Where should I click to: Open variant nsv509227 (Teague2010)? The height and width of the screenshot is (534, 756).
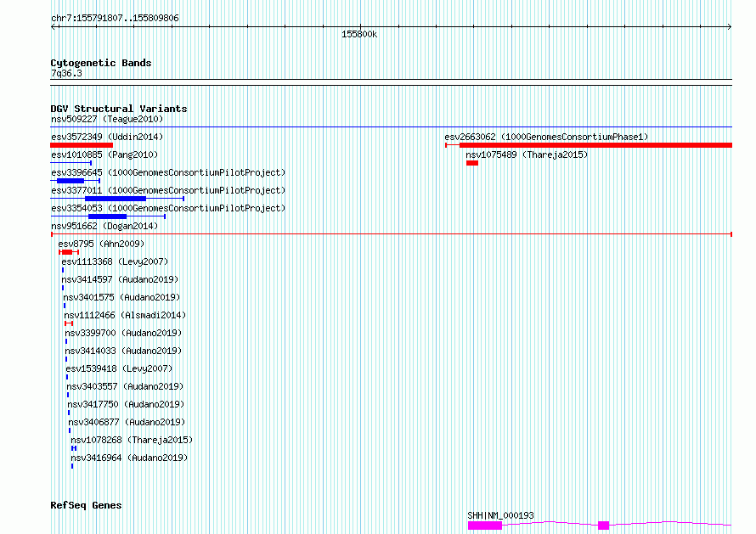coord(107,119)
